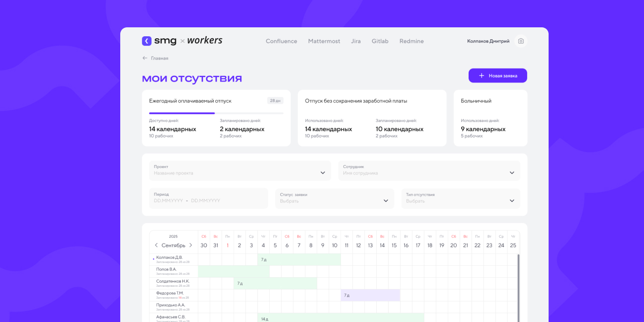Create a request with Новая заявка button
644x322 pixels.
tap(497, 76)
